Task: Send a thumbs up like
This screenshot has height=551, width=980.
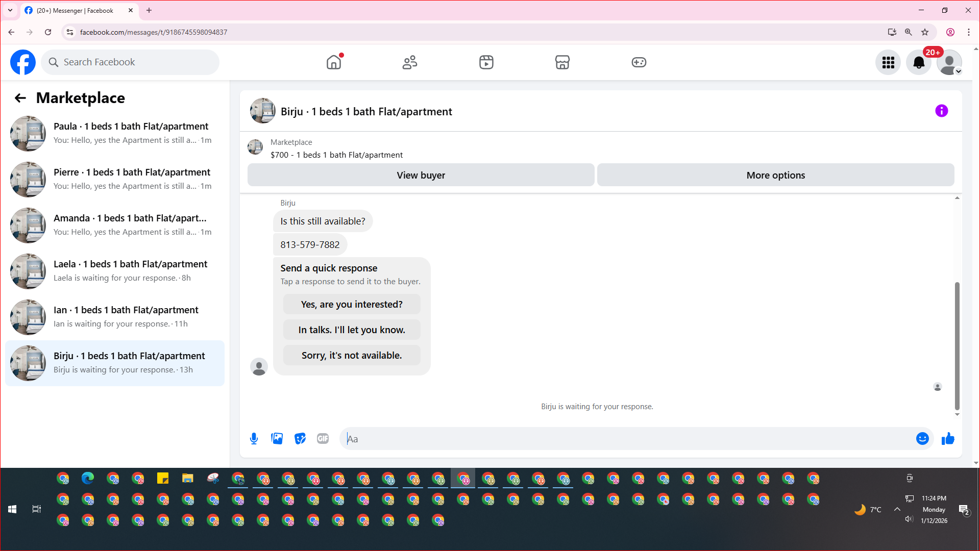Action: (948, 439)
